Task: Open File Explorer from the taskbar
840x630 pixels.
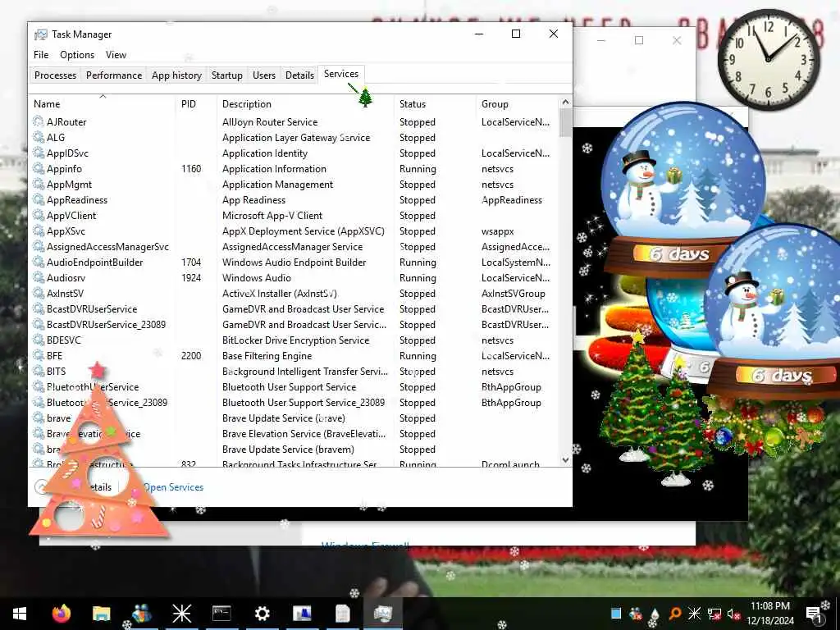Action: coord(101,614)
